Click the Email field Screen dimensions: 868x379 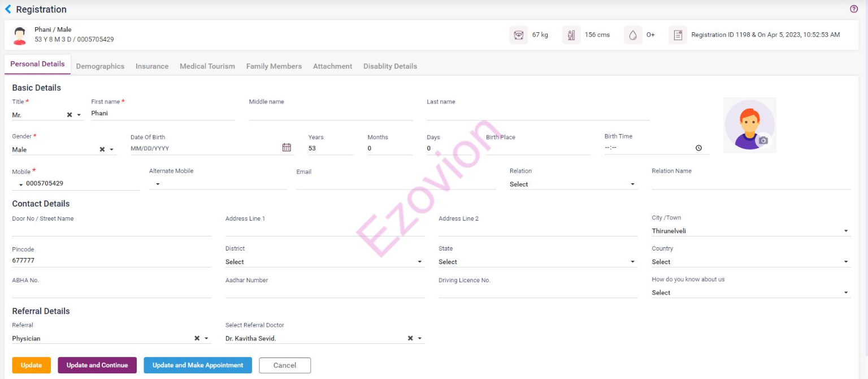point(396,183)
